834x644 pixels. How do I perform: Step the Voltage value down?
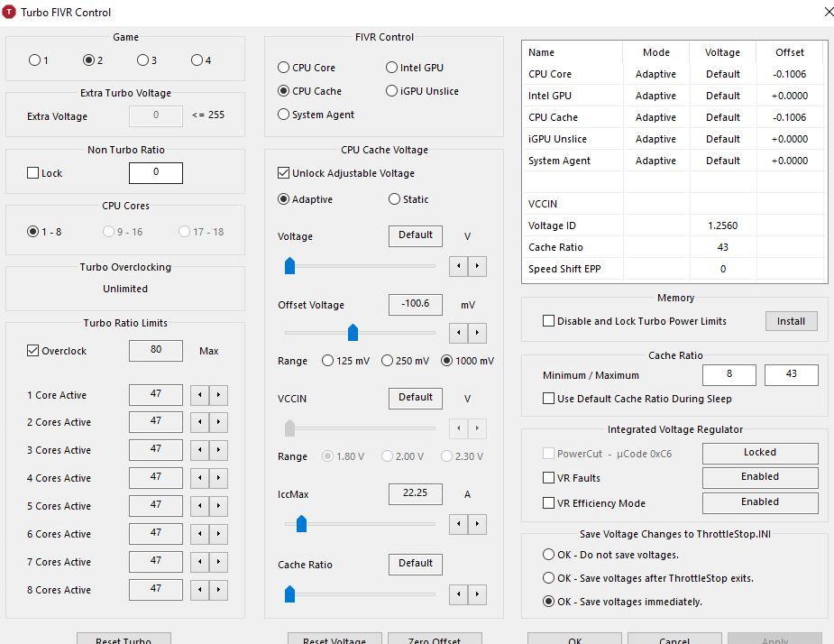[x=459, y=266]
